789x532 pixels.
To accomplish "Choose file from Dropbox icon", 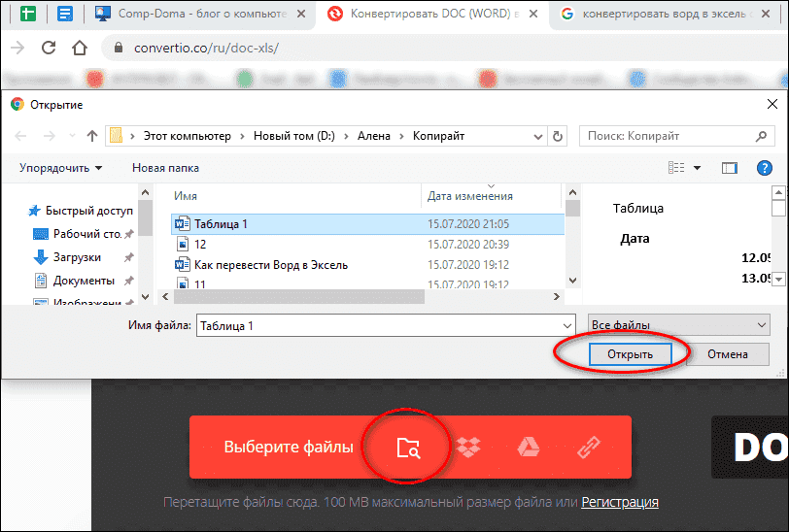I will 468,447.
